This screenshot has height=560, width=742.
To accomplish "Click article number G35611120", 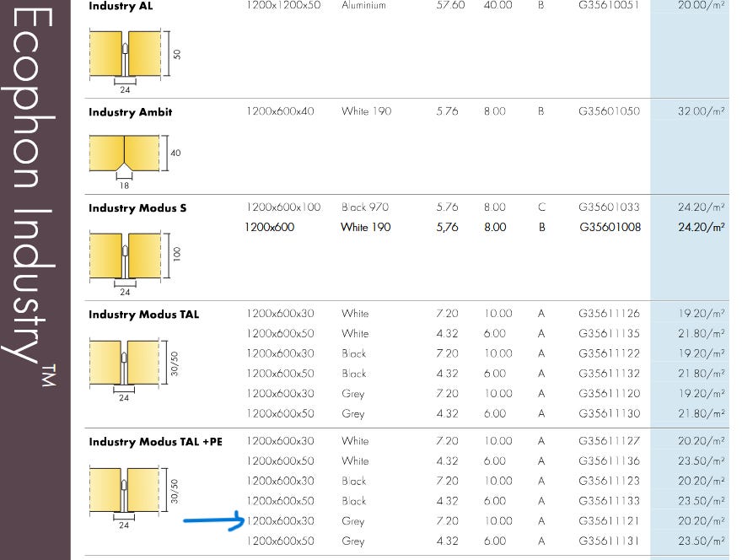I will [x=609, y=393].
